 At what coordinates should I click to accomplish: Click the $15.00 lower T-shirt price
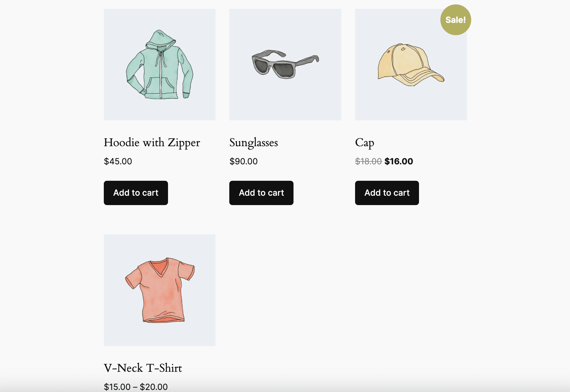117,387
